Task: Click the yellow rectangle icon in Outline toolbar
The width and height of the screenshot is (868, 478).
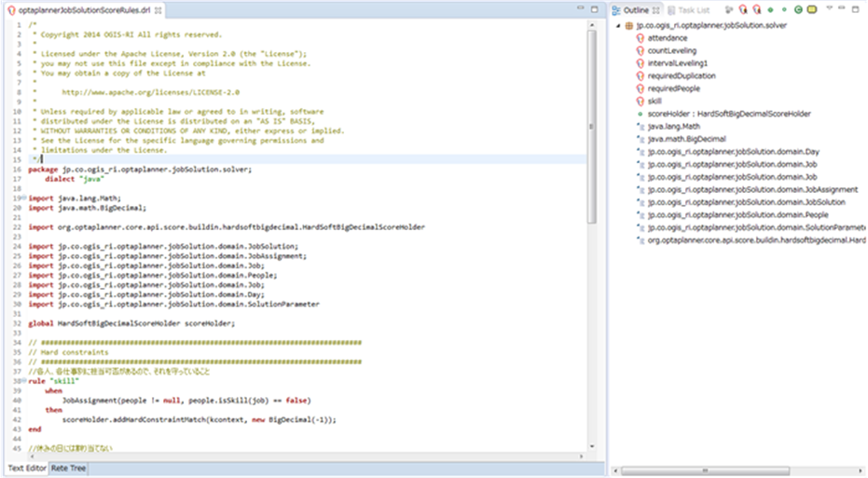Action: tap(812, 10)
